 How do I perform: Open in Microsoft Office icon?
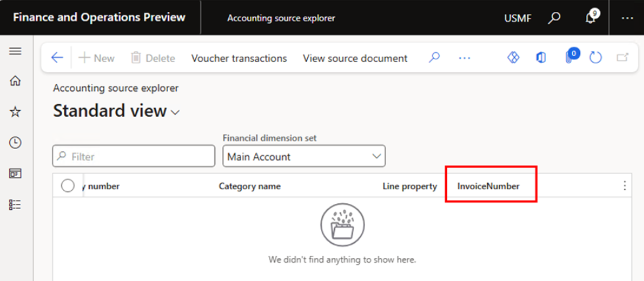coord(541,58)
